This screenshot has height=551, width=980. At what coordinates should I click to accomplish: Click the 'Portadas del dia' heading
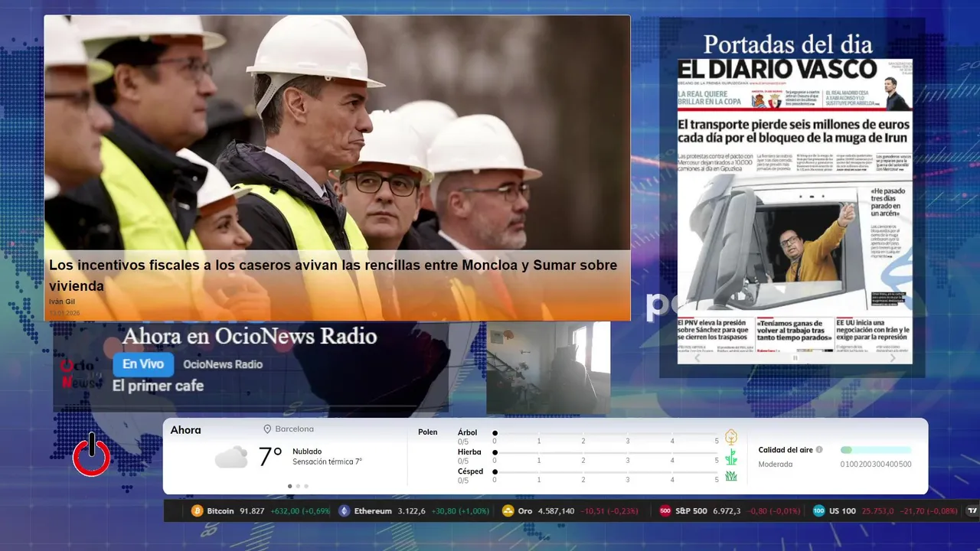788,44
